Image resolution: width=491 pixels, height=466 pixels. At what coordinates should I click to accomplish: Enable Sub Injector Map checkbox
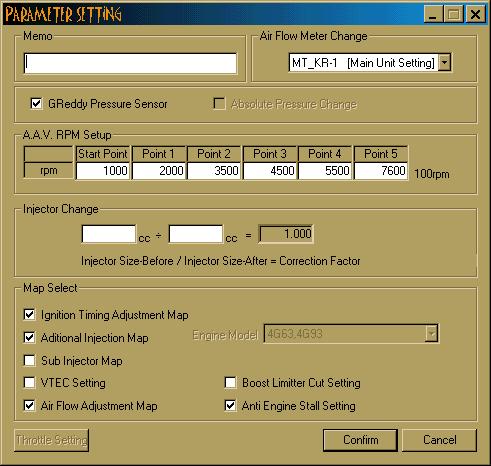pos(29,360)
